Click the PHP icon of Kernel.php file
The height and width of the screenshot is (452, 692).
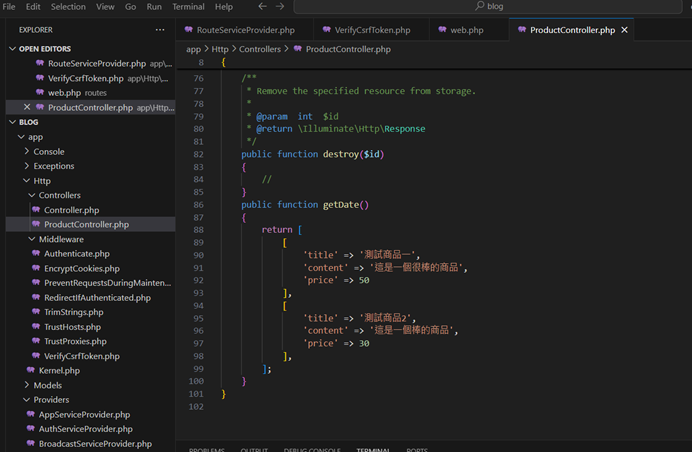point(31,370)
